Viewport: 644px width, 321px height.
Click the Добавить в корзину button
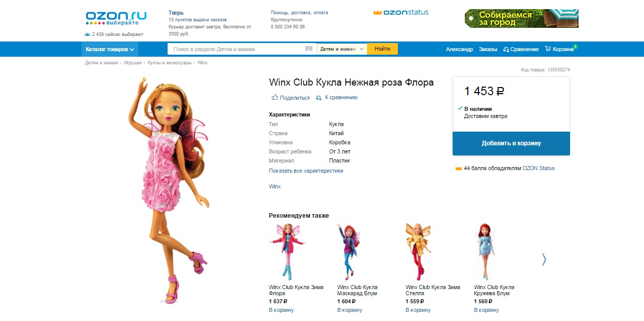pyautogui.click(x=511, y=143)
